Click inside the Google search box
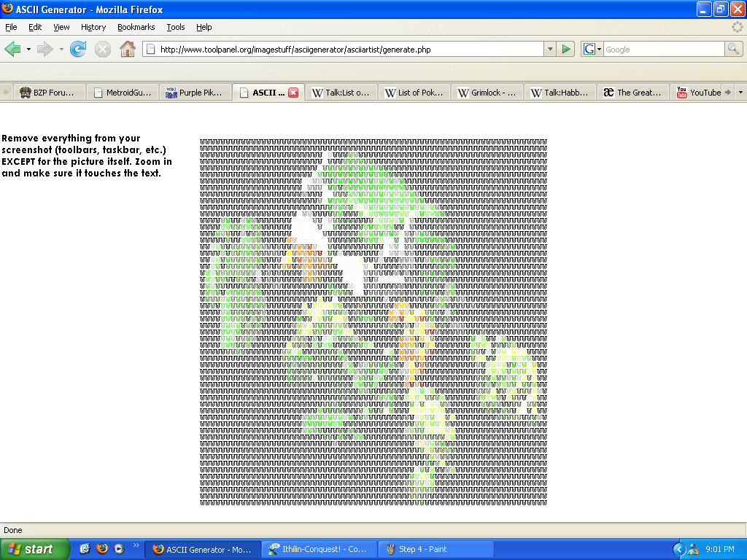 tap(664, 49)
